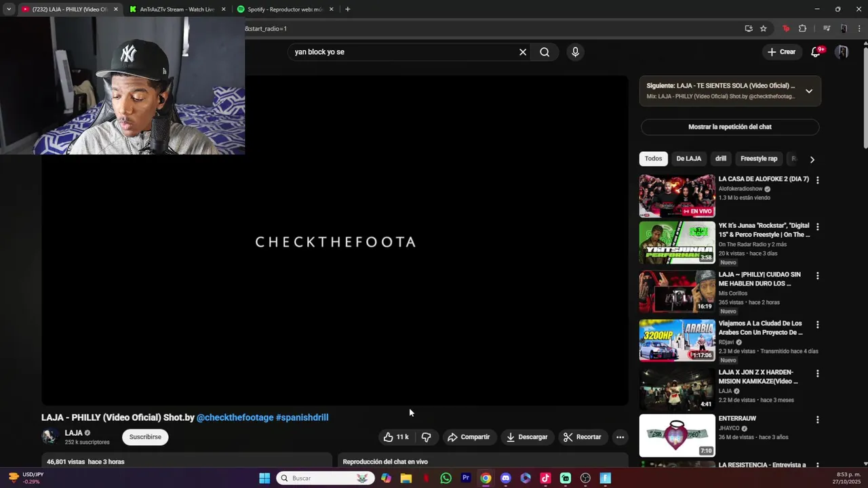Click the YouTube search input field
The image size is (868, 488).
[403, 52]
